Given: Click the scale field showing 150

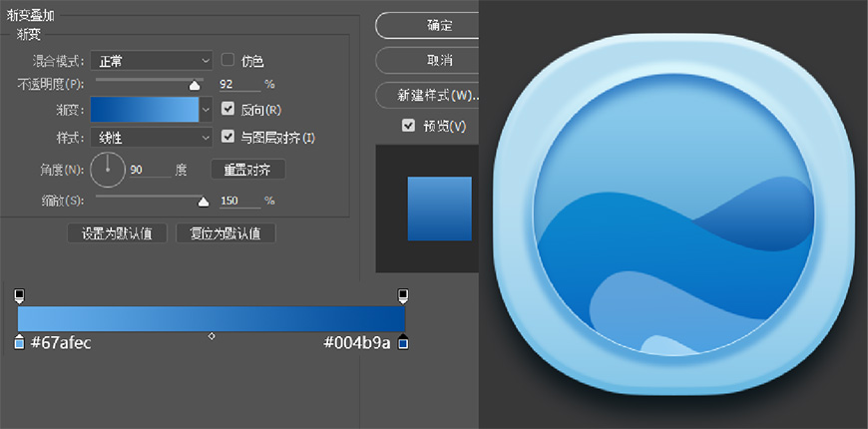Looking at the screenshot, I should (x=239, y=201).
